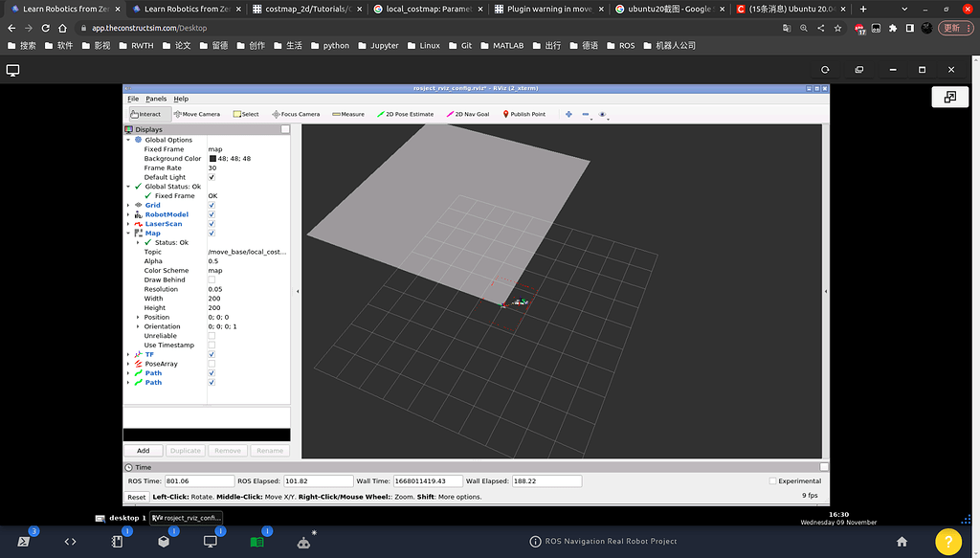This screenshot has width=980, height=558.
Task: Click the Reset time button
Action: tap(136, 498)
